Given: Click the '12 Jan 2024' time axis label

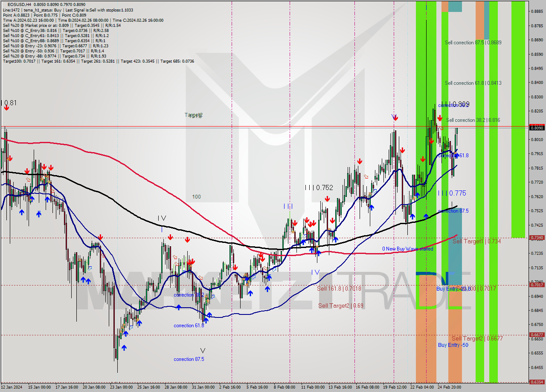Looking at the screenshot, I should (12, 388).
